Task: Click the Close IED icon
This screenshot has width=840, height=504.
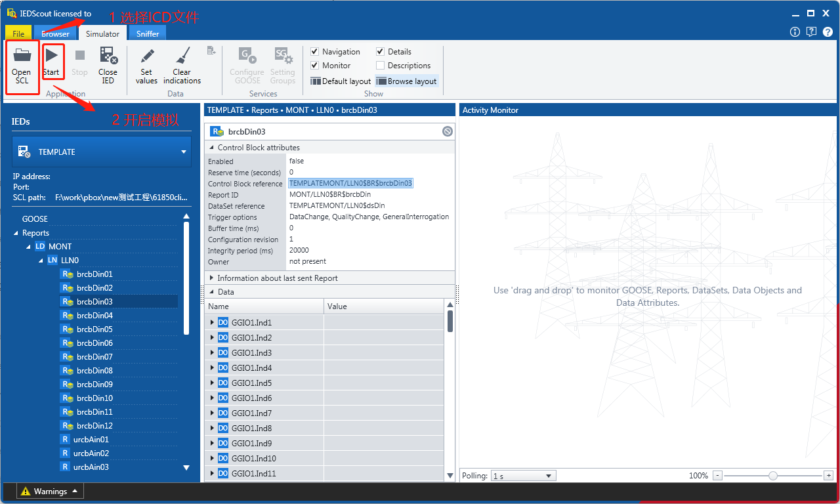Action: pos(108,56)
